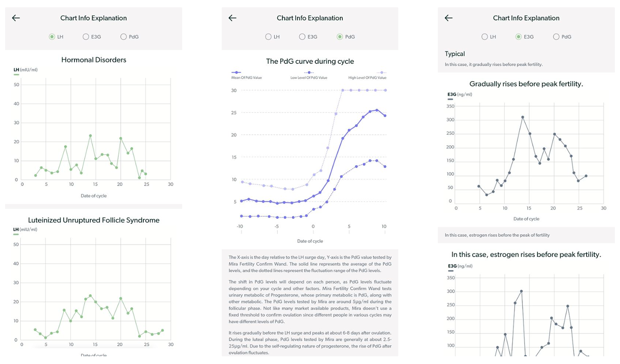
Task: Select PdG radio in middle panel
Action: (x=340, y=37)
